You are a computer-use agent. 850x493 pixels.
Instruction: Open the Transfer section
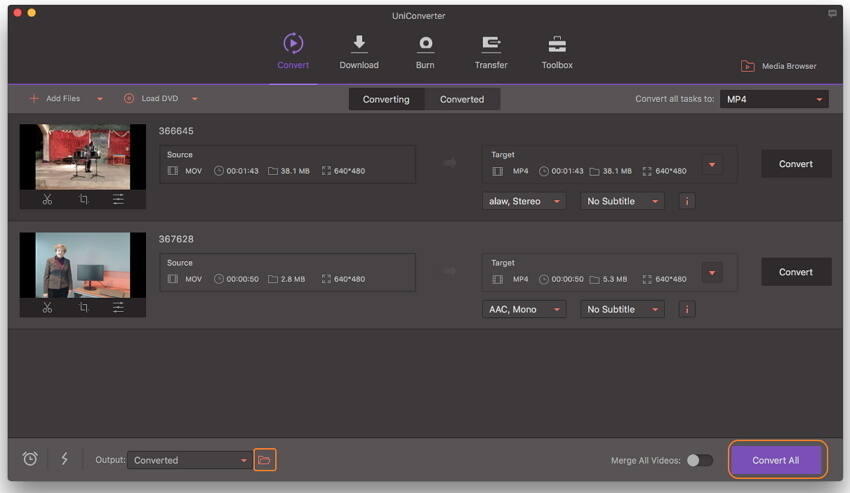491,52
